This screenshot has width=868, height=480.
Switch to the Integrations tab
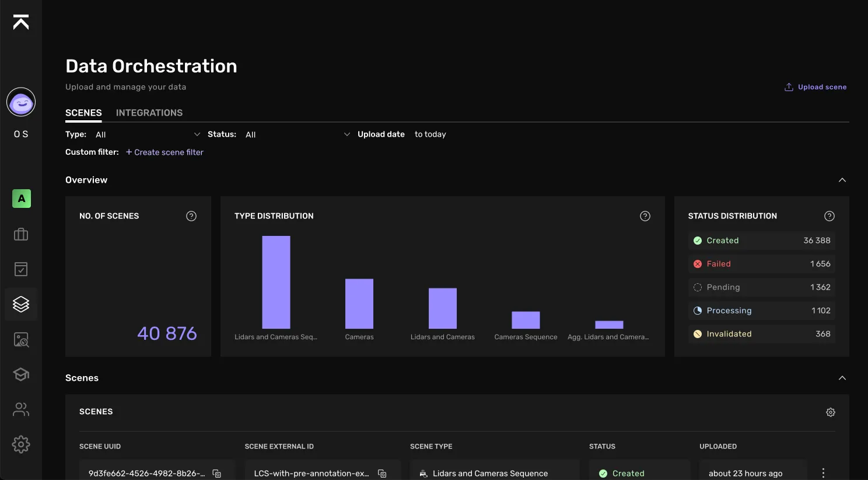(149, 113)
